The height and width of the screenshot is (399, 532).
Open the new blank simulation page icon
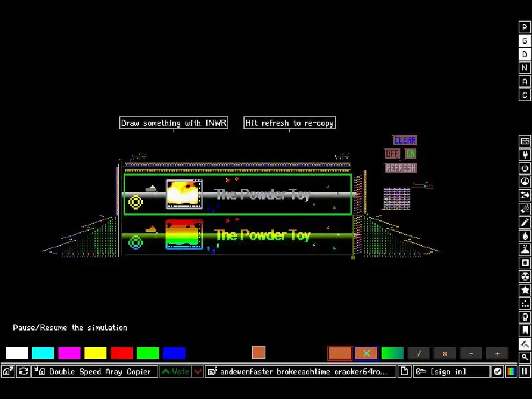[x=404, y=372]
